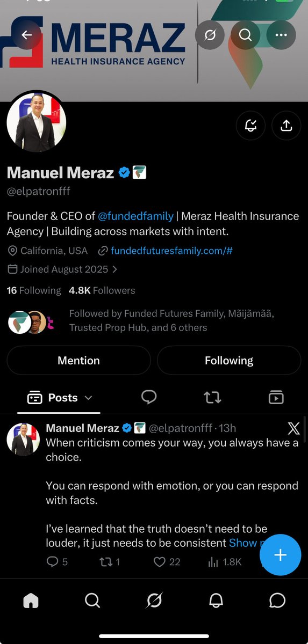The width and height of the screenshot is (308, 644).
Task: Expand the Posts tab dropdown chevron
Action: (x=89, y=398)
